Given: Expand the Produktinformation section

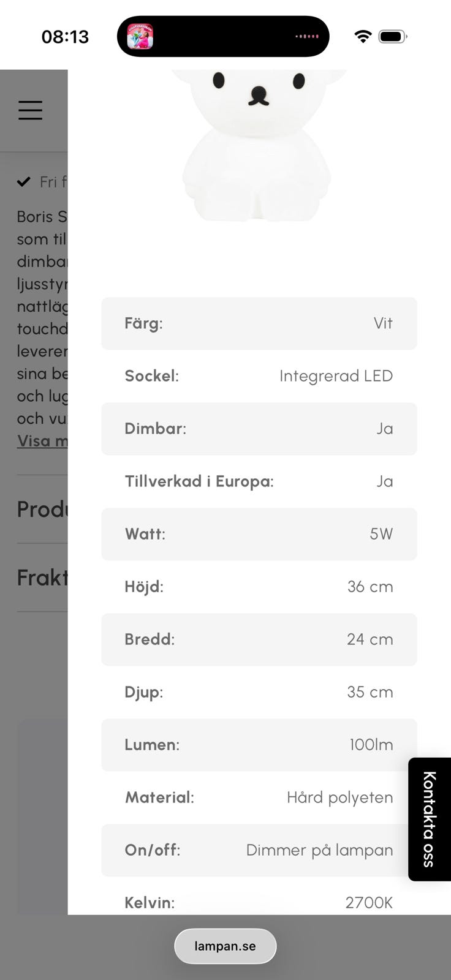Looking at the screenshot, I should tap(42, 509).
